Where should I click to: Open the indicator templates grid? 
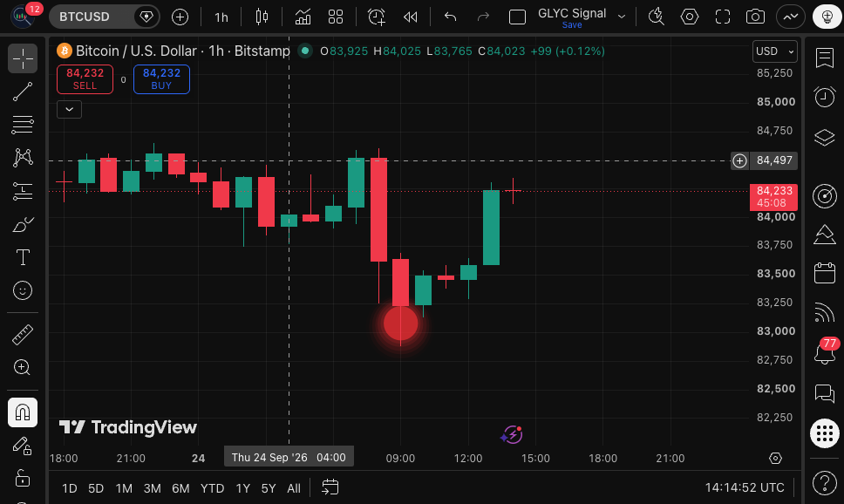click(336, 17)
